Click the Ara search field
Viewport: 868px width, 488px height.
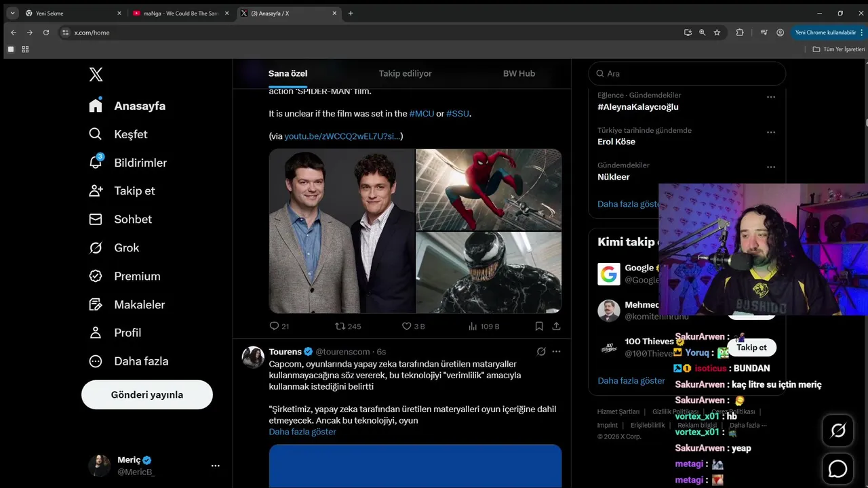[687, 73]
